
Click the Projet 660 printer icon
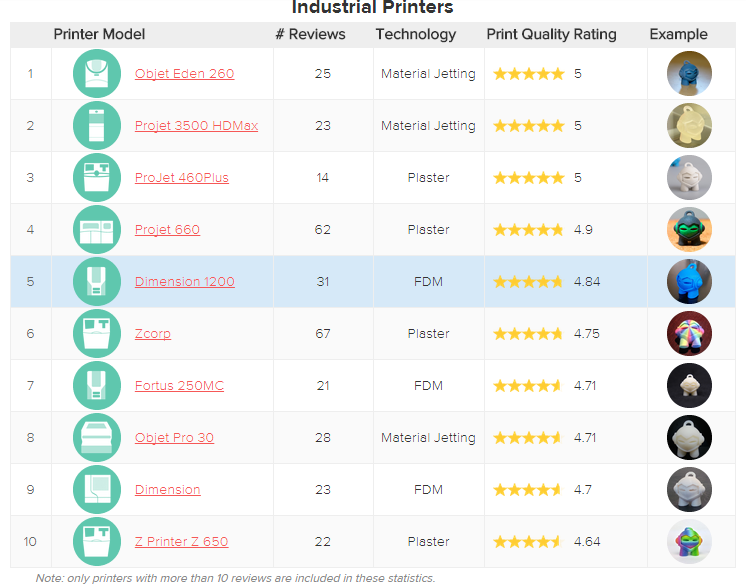[x=97, y=230]
